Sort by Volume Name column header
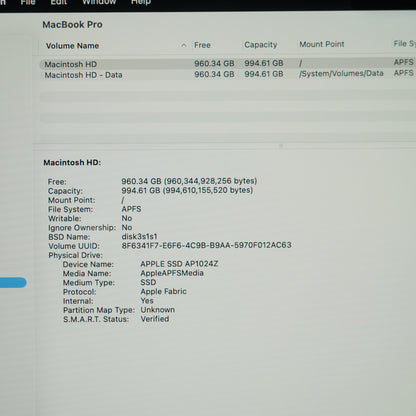 [72, 46]
